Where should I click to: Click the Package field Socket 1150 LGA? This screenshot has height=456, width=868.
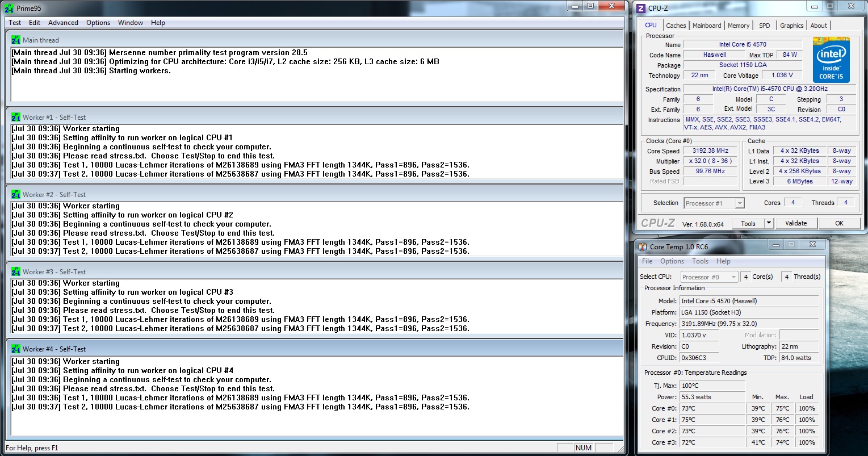[x=743, y=65]
